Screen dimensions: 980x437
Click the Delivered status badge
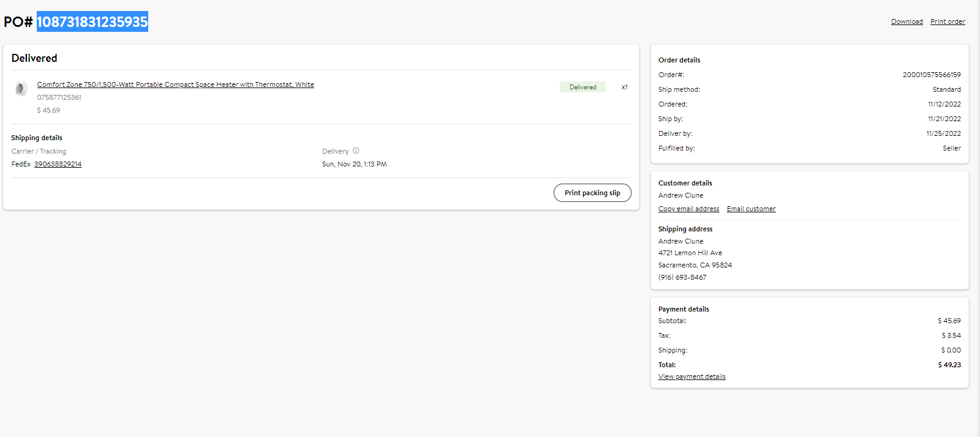tap(582, 87)
